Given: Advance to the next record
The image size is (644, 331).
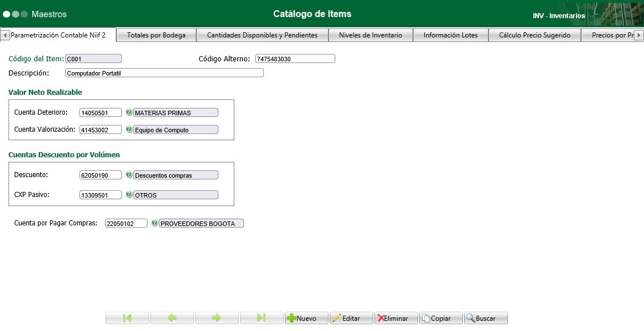Looking at the screenshot, I should point(217,318).
